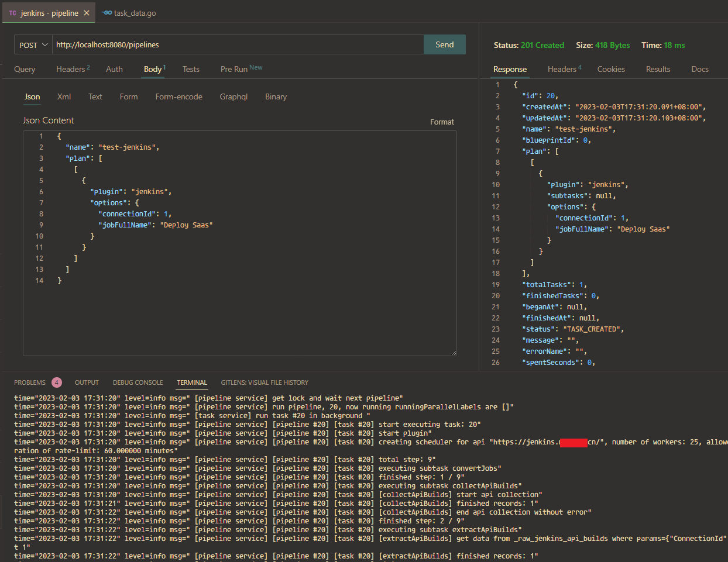Click terminal line "get lock and wait next pipeline"

click(x=208, y=398)
